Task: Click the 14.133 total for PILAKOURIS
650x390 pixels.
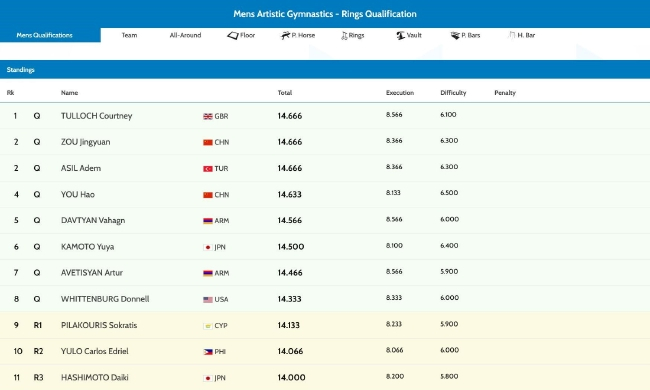Action: click(x=289, y=325)
